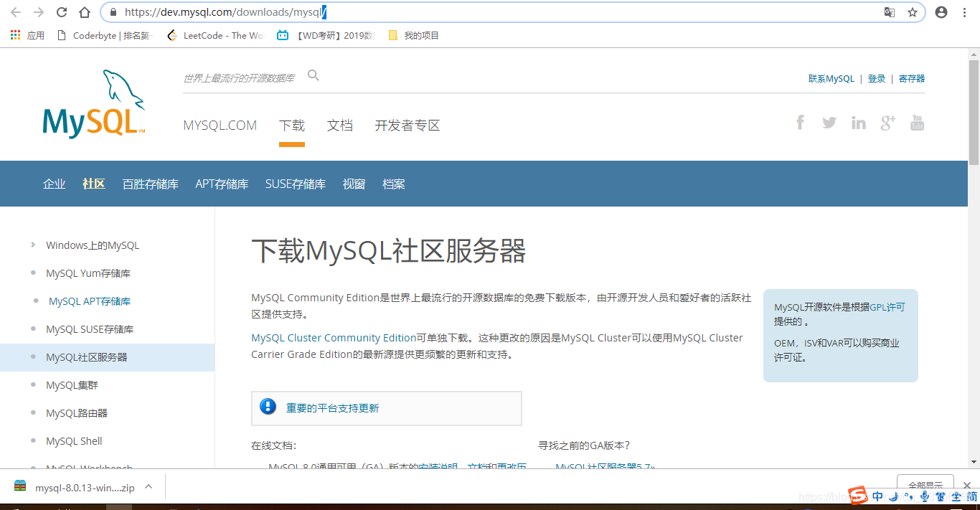The width and height of the screenshot is (980, 510).
Task: Click the 登录 login link
Action: point(877,79)
